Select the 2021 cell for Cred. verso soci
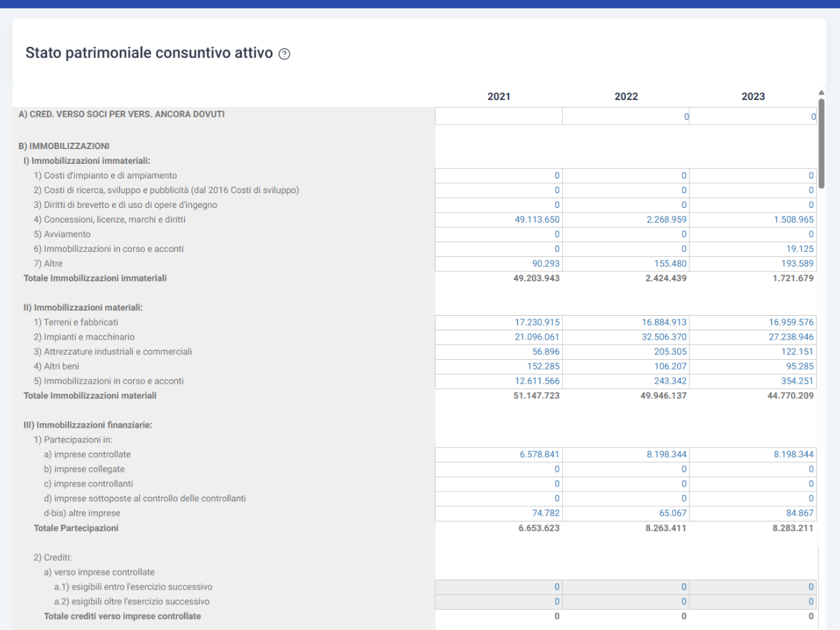This screenshot has width=840, height=630. [499, 117]
